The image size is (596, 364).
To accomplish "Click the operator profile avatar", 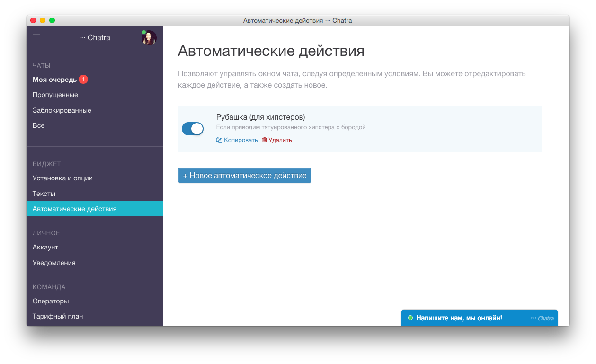I will click(149, 38).
